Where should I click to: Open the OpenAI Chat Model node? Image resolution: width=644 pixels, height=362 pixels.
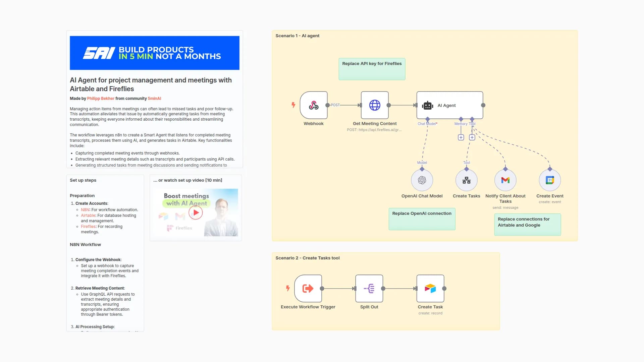coord(422,180)
